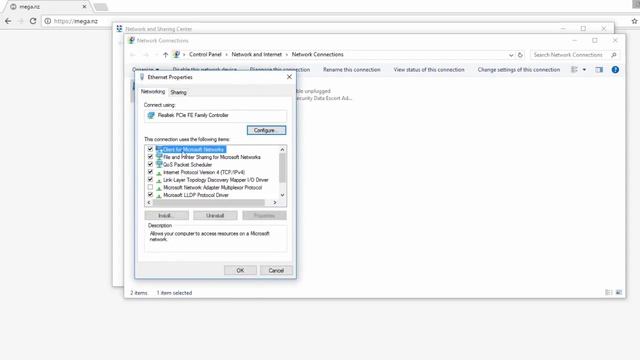Click the list's scroll up arrow
Image resolution: width=640 pixels, height=360 pixels.
coord(282,149)
